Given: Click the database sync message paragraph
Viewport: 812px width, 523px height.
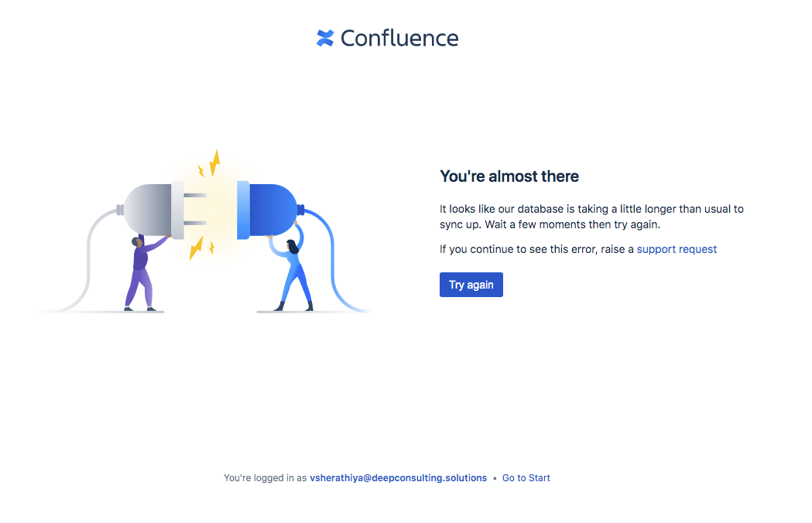Looking at the screenshot, I should [x=591, y=217].
